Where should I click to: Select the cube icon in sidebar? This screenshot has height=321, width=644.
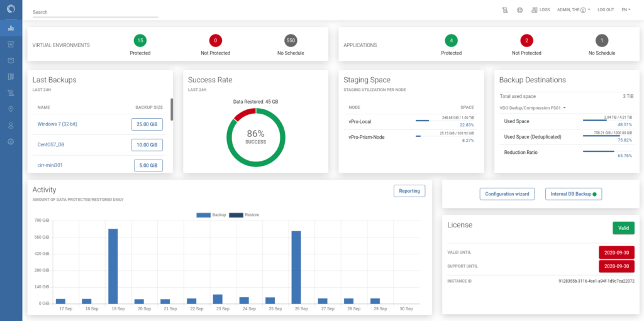(x=11, y=61)
